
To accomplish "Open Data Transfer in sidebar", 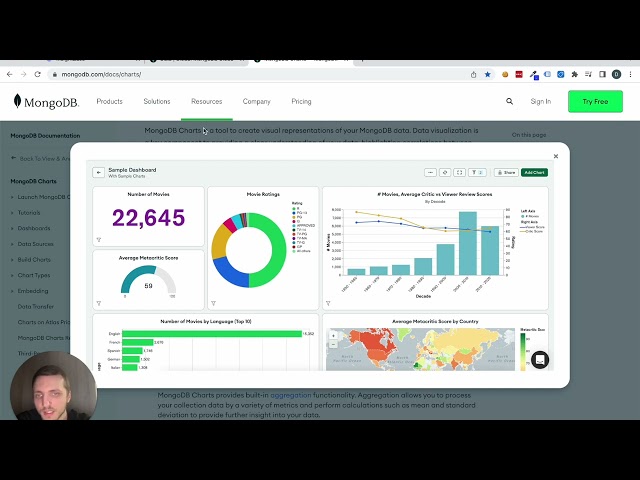I will 36,307.
